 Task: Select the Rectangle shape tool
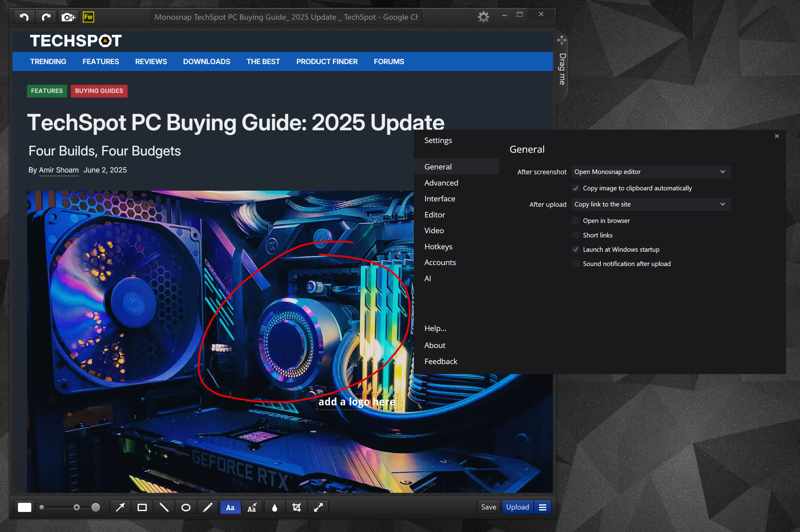point(142,507)
